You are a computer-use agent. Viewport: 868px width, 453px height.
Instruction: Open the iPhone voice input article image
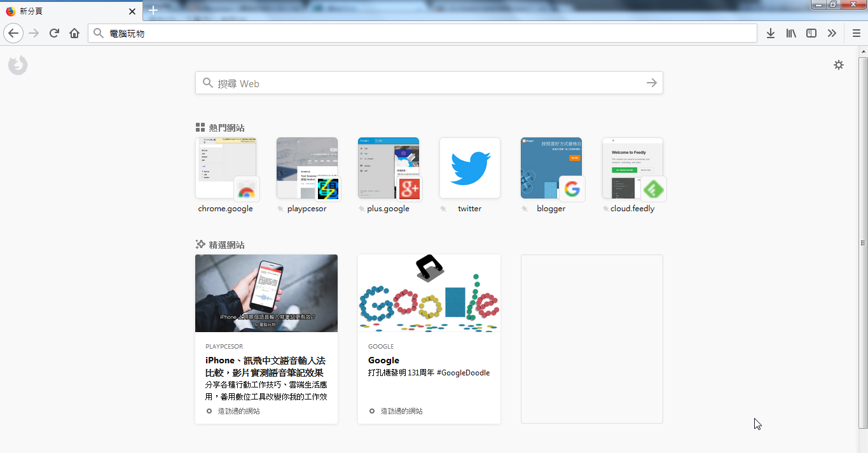[266, 293]
